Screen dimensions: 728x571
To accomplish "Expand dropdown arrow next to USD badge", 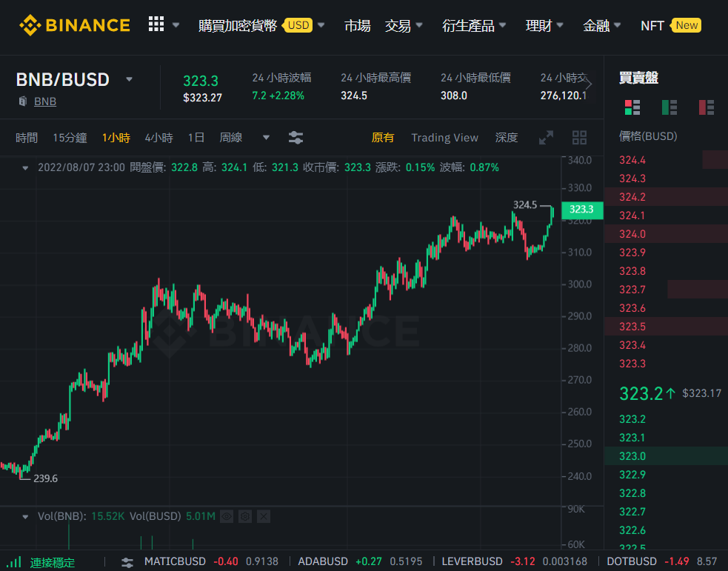I will pyautogui.click(x=321, y=25).
